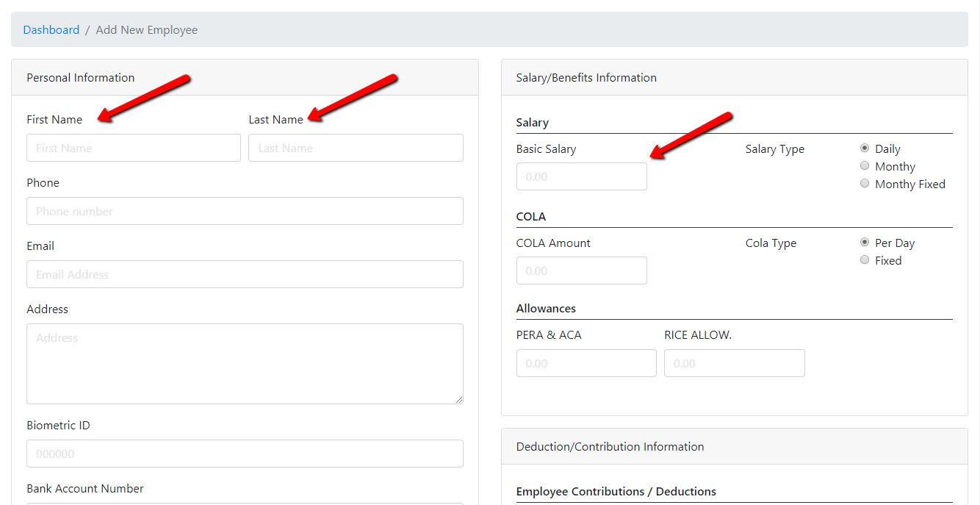Click the Cola Type label
Screen dimensions: 980x505
coord(771,243)
